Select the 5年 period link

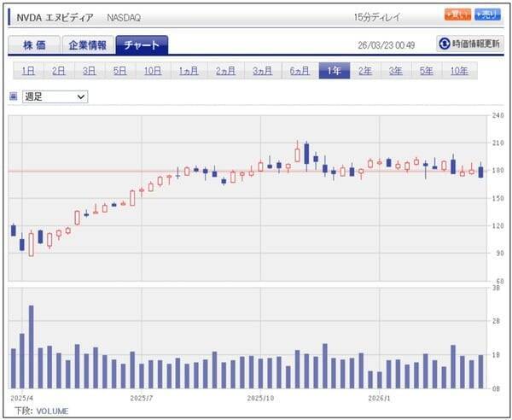tap(427, 71)
